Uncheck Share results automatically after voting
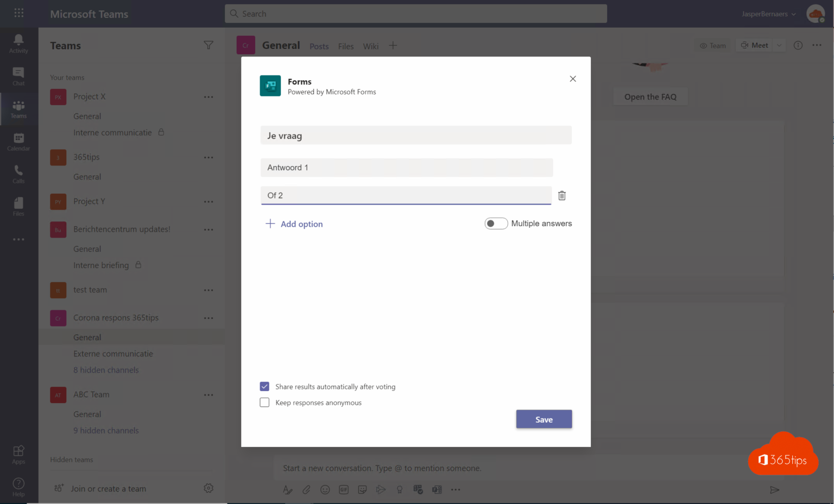The width and height of the screenshot is (834, 504). (x=264, y=386)
